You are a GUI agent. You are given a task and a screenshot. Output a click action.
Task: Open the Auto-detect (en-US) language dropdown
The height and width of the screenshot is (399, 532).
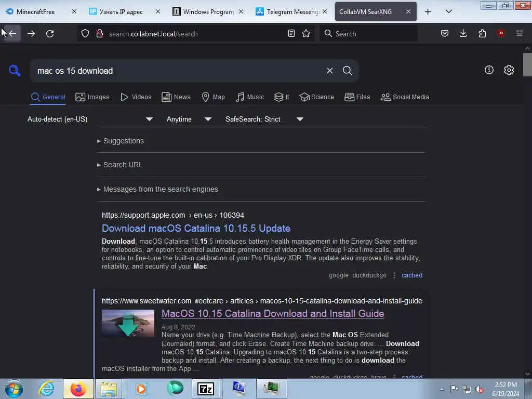[90, 119]
